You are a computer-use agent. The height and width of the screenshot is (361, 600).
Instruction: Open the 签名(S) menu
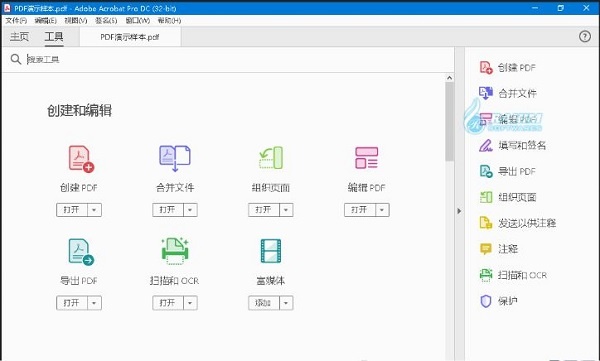click(106, 20)
